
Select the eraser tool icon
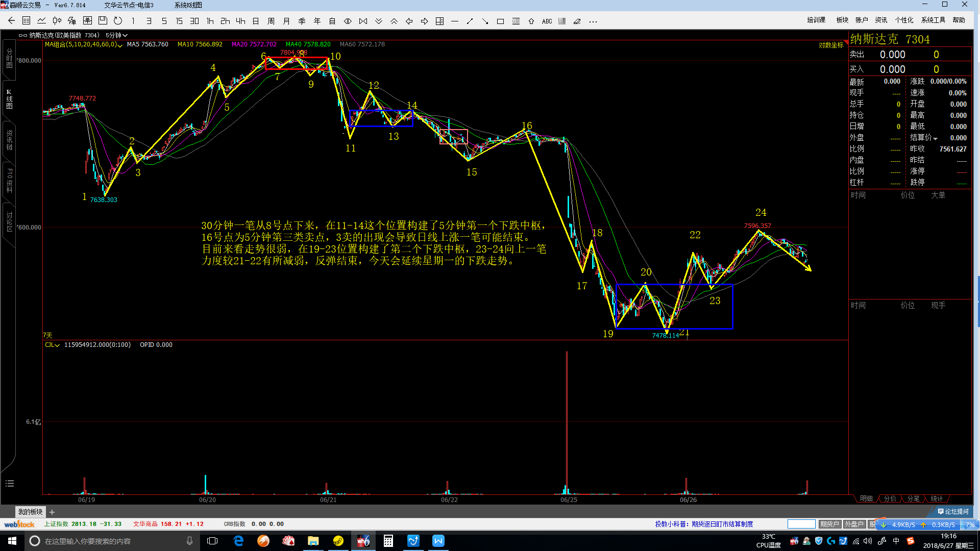(x=577, y=21)
